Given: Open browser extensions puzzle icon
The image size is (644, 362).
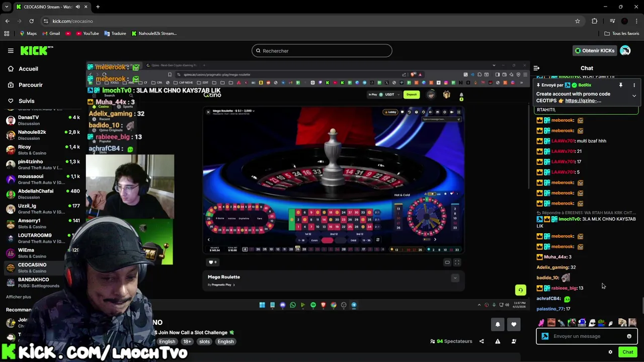Looking at the screenshot, I should pos(595,21).
